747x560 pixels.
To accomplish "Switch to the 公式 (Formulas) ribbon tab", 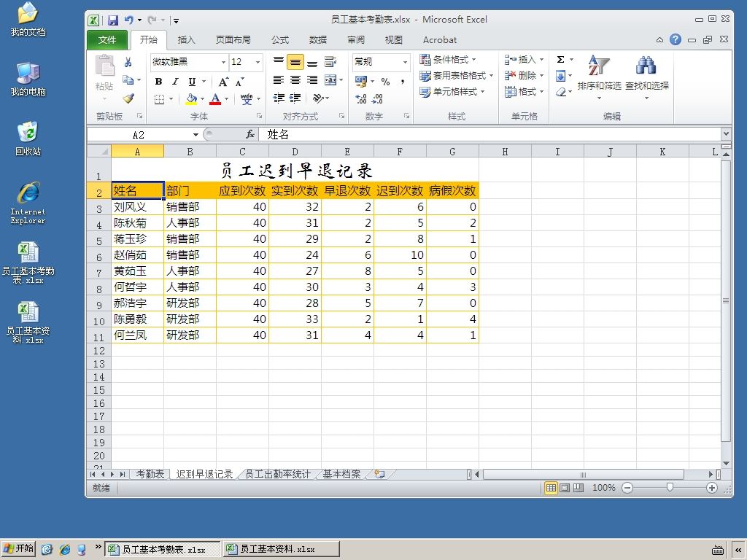I will (280, 39).
